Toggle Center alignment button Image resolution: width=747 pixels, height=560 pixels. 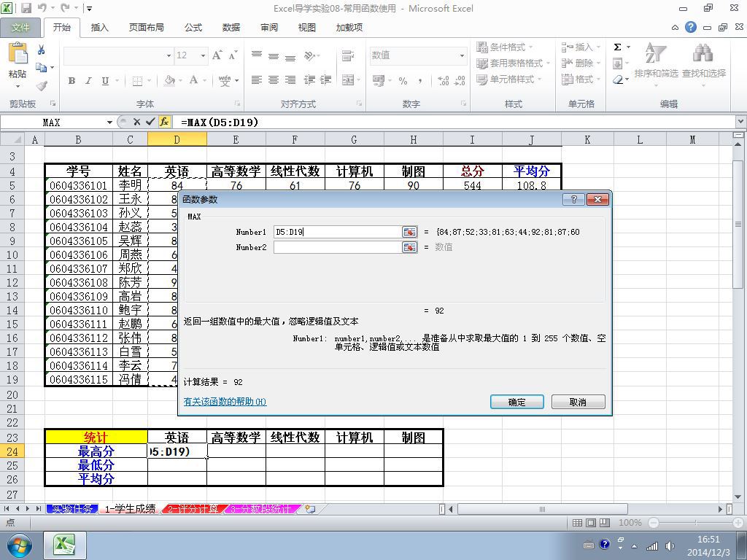(274, 80)
